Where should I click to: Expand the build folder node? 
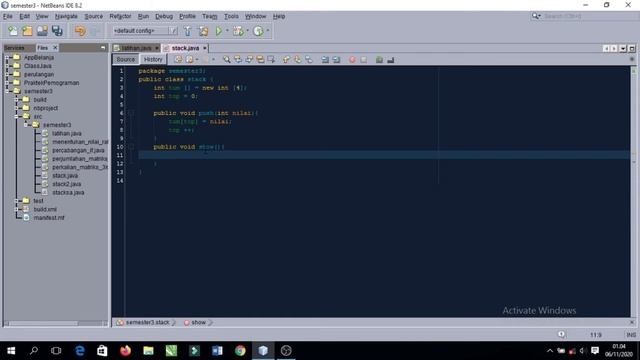tap(17, 100)
